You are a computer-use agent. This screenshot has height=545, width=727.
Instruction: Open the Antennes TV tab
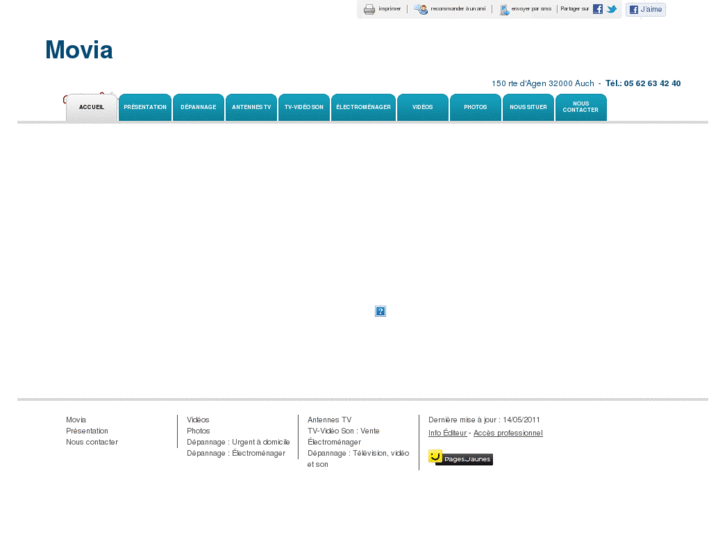click(x=251, y=108)
